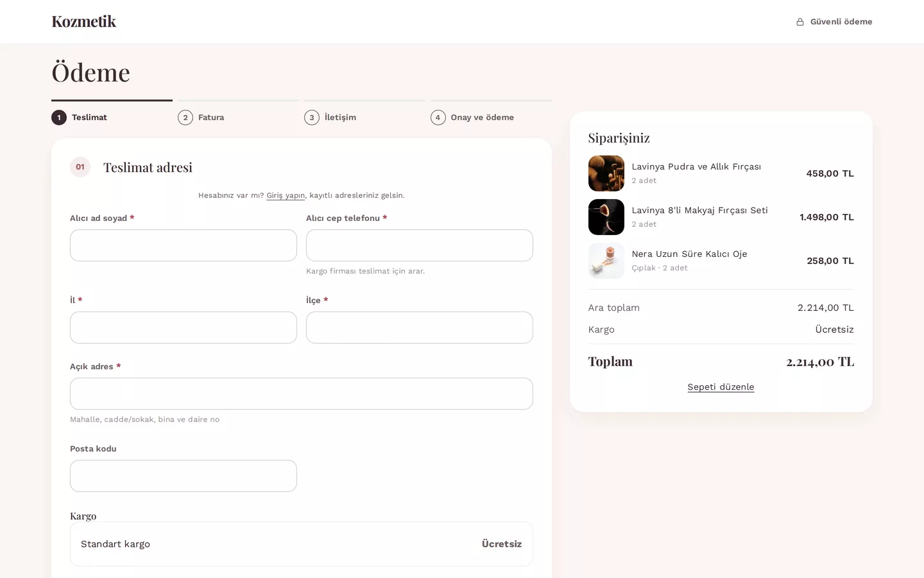The image size is (924, 578).
Task: Click the 458,00 TL price
Action: [x=830, y=173]
